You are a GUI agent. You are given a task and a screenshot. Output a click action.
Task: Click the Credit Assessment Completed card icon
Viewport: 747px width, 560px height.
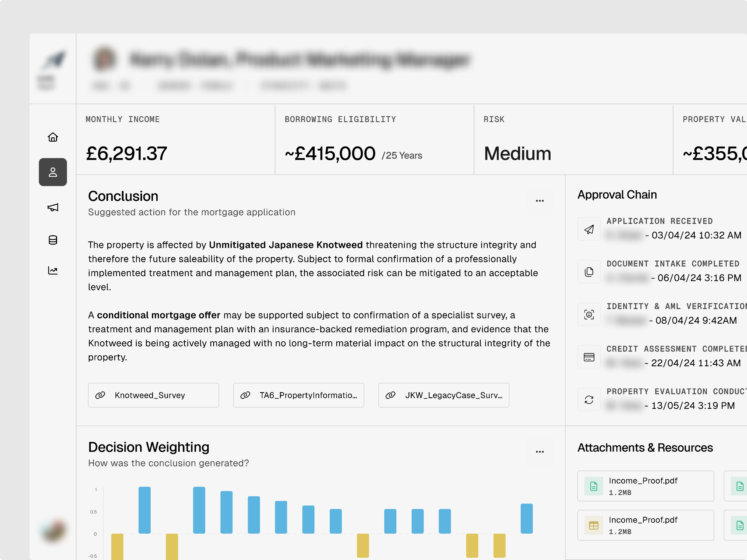(589, 357)
